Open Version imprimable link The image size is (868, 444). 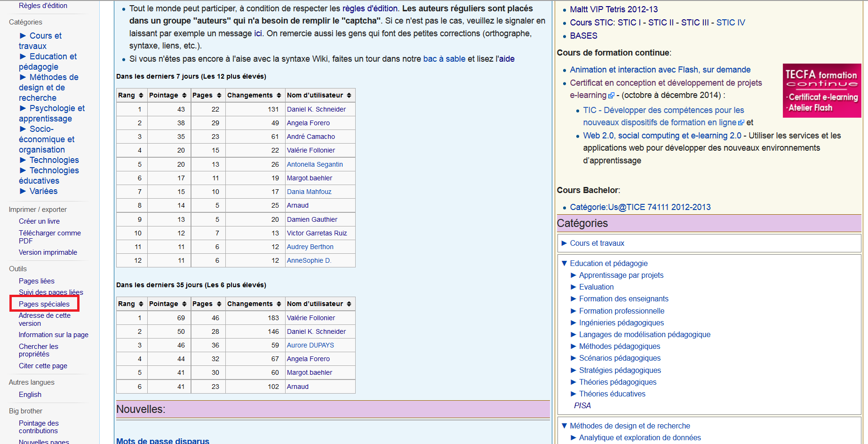click(x=48, y=252)
